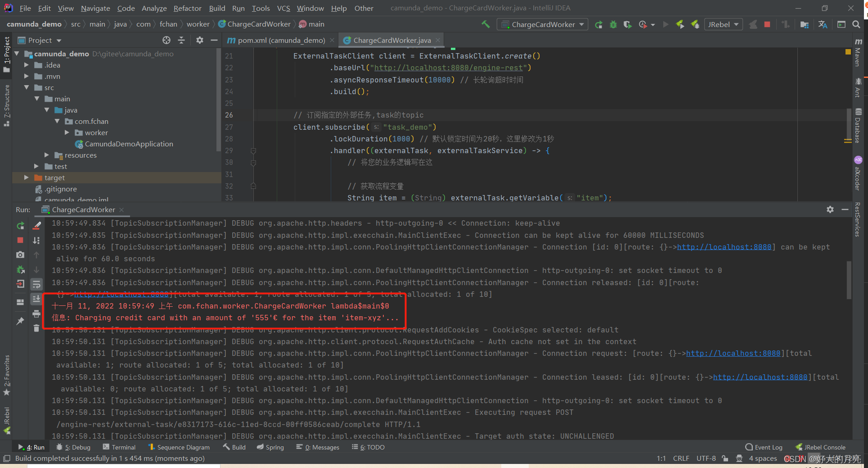Start debugging with the green bug icon
Screen dimensions: 868x468
pyautogui.click(x=613, y=24)
